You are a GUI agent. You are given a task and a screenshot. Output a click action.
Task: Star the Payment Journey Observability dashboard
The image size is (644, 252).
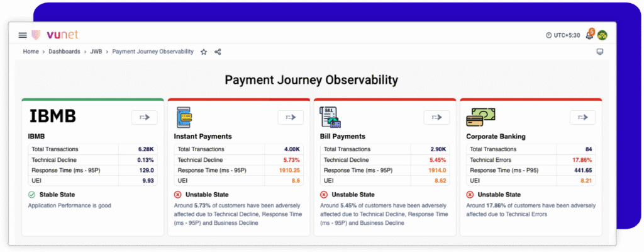click(204, 52)
